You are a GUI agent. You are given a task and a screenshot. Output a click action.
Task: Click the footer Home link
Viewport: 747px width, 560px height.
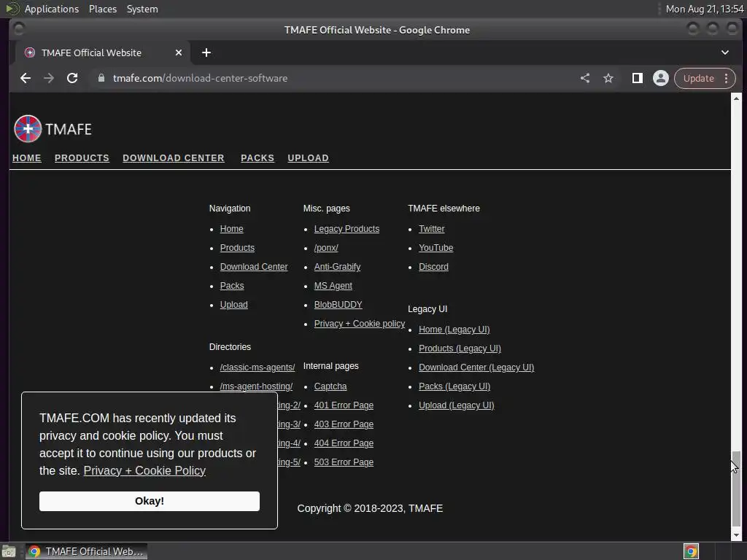click(231, 228)
